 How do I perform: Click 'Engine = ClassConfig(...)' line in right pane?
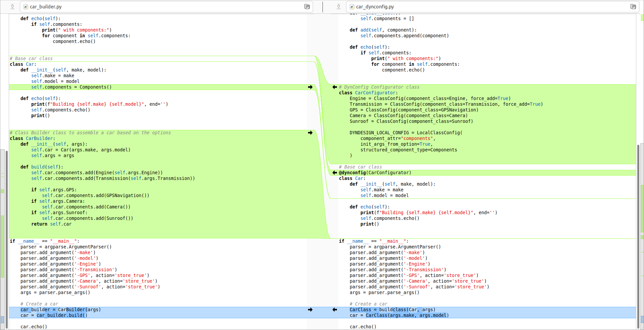click(430, 98)
